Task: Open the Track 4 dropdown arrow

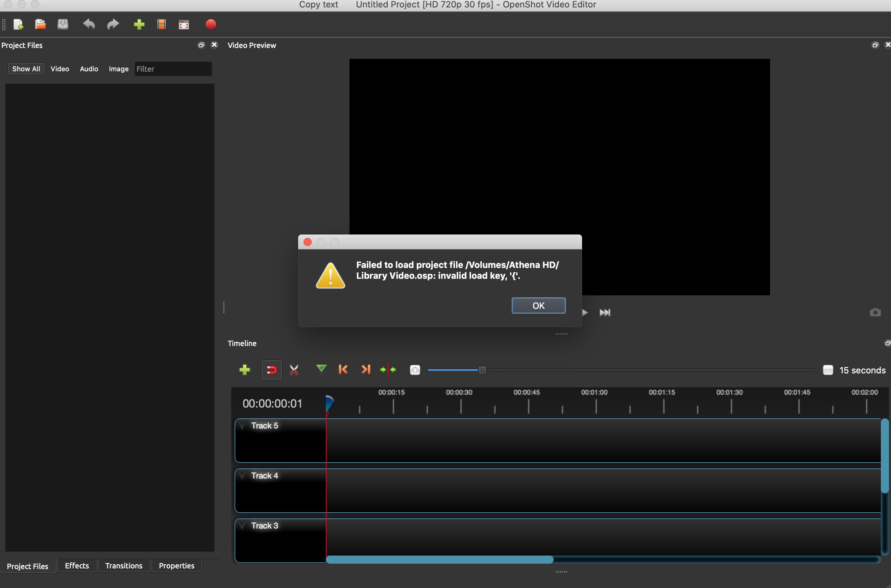Action: 243,475
